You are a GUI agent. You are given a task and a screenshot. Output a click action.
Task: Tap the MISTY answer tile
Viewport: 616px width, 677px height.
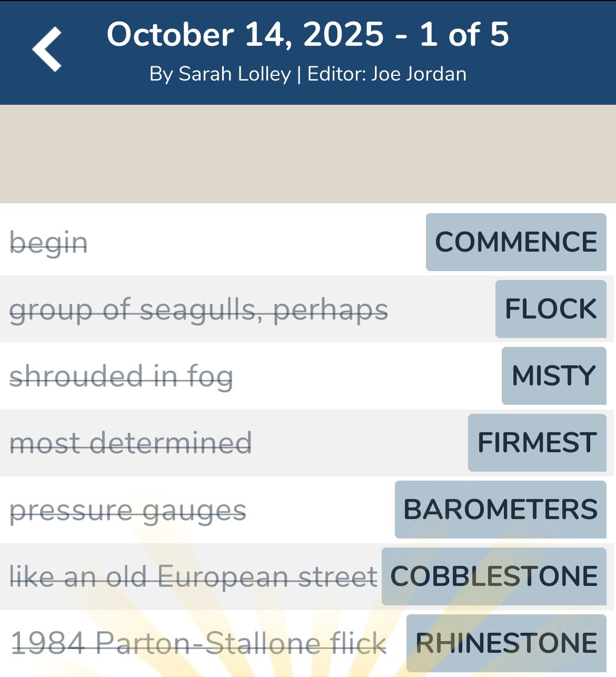[x=554, y=376]
